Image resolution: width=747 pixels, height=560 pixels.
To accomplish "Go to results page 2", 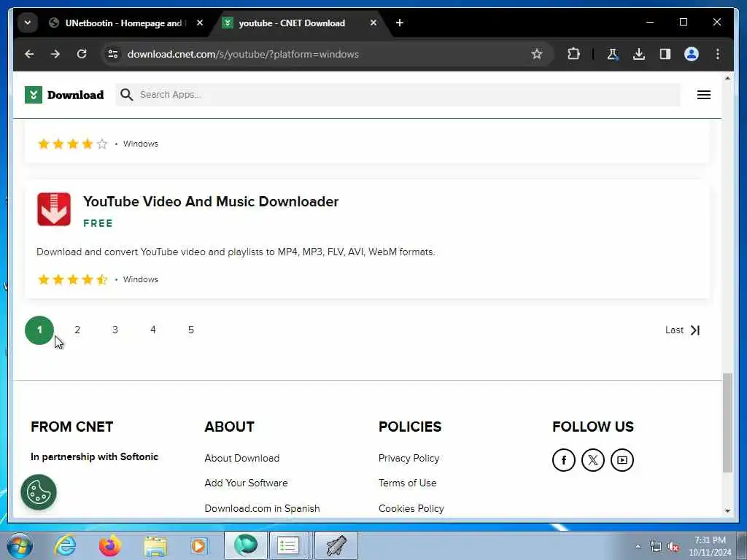I will [77, 330].
